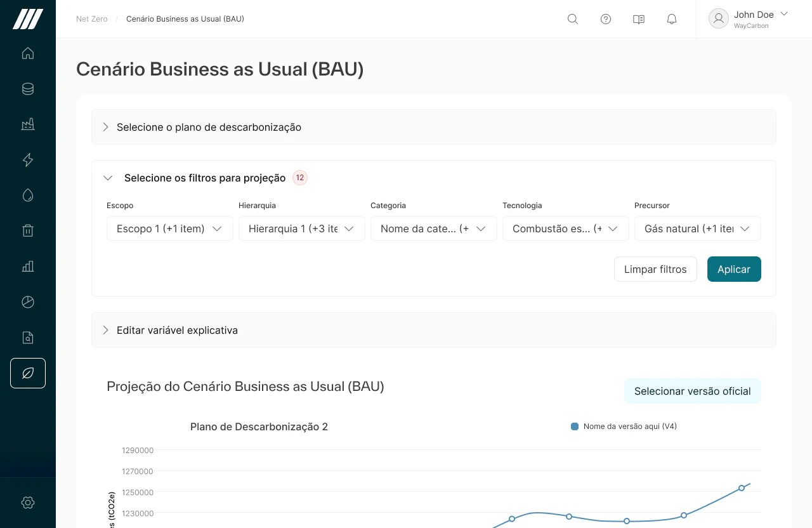Open the bar chart icon in sidebar
This screenshot has height=528, width=812.
[28, 267]
